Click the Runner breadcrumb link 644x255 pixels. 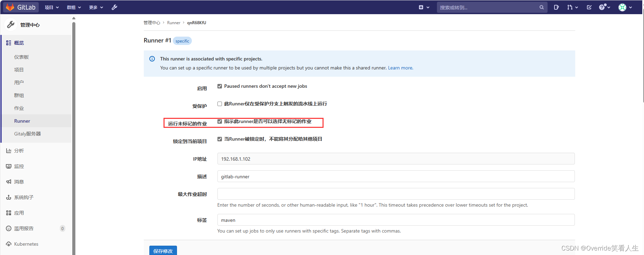[x=174, y=23]
